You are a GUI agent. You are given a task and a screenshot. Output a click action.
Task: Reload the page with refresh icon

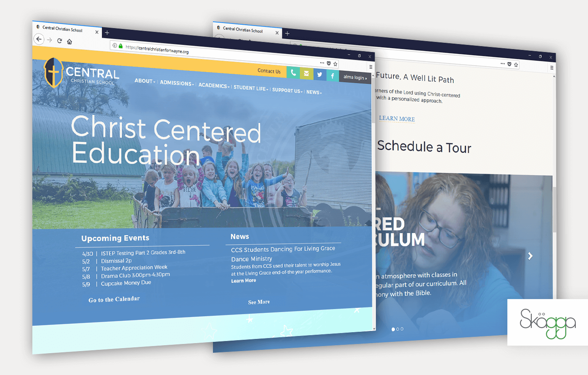click(x=60, y=41)
